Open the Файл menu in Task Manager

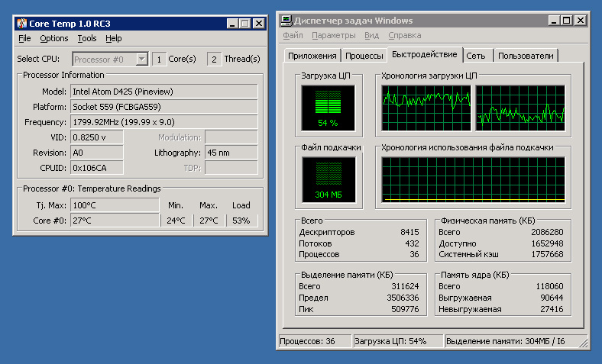click(x=293, y=35)
